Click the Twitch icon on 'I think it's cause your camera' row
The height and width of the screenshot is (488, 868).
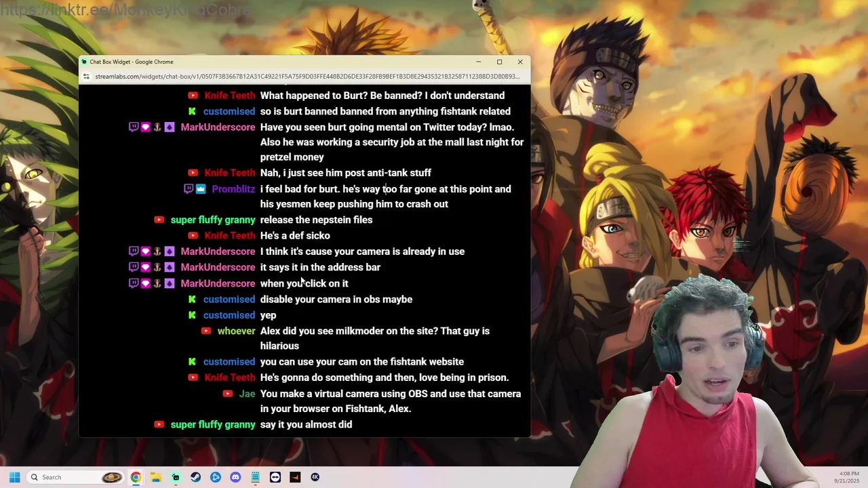click(x=134, y=251)
